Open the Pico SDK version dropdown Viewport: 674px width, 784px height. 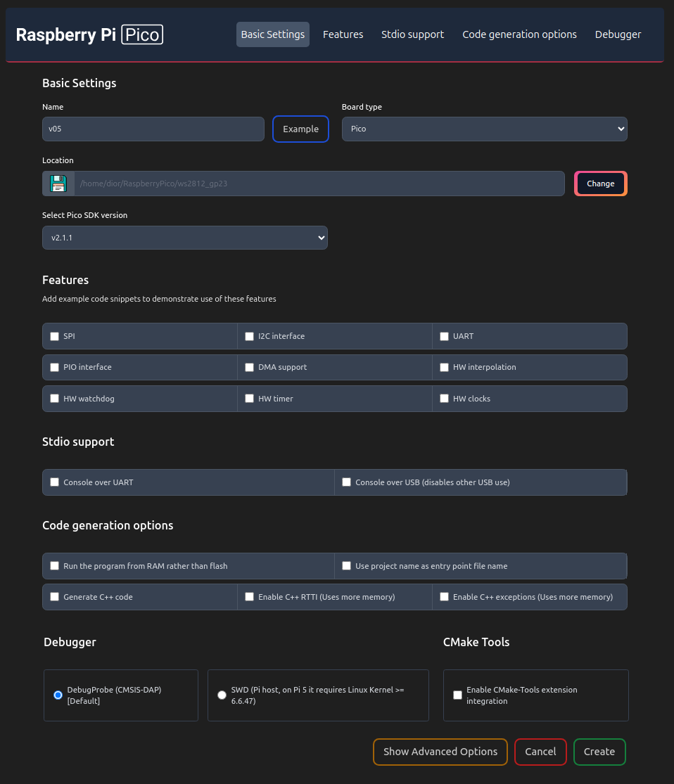pyautogui.click(x=184, y=238)
